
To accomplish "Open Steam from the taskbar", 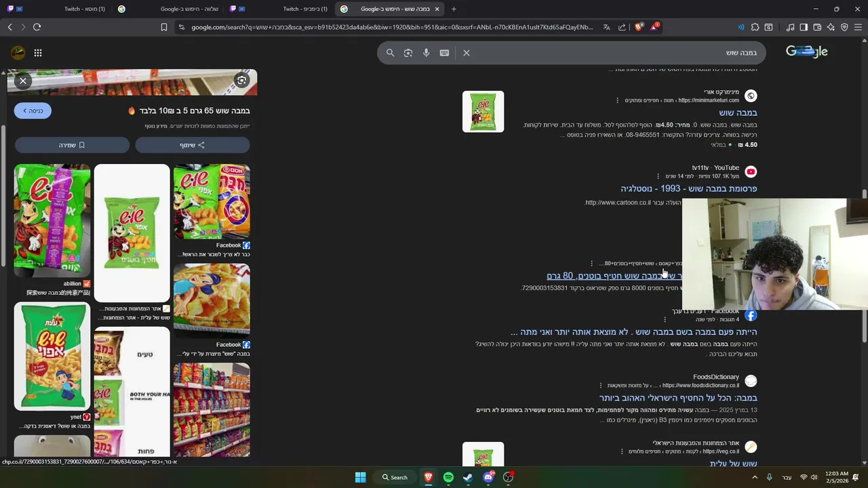I will (x=468, y=477).
